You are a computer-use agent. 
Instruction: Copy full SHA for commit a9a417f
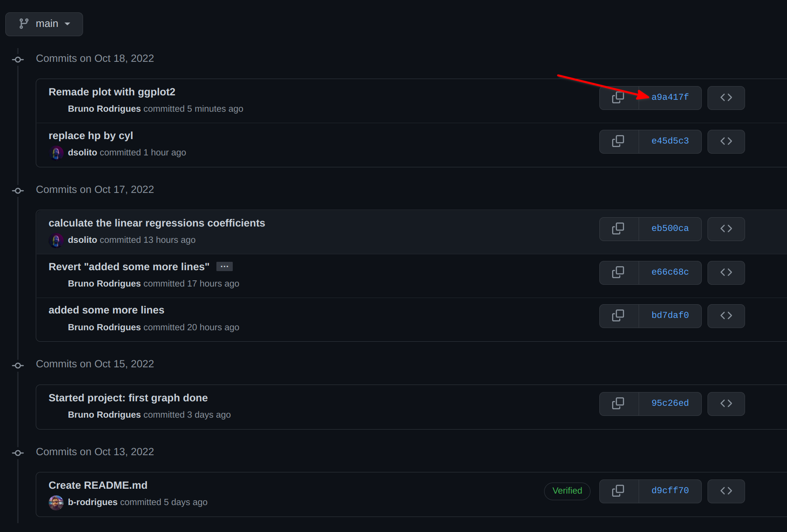(619, 98)
